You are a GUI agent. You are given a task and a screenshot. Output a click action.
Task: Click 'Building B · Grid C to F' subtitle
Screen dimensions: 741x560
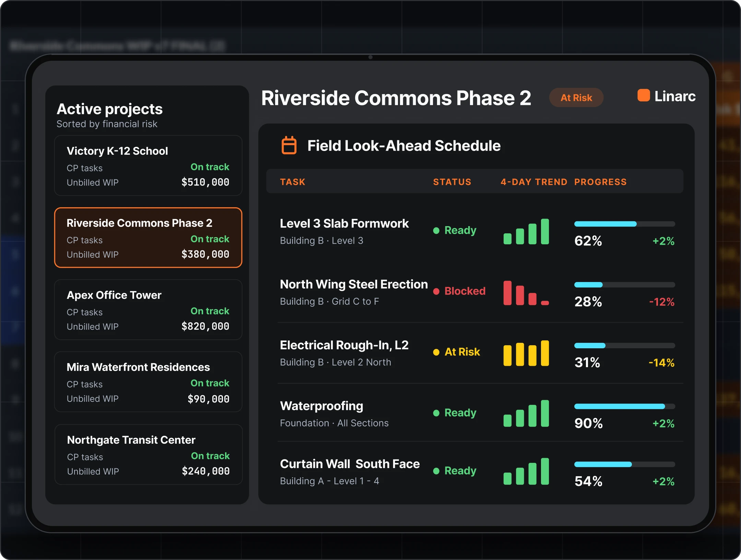[329, 301]
